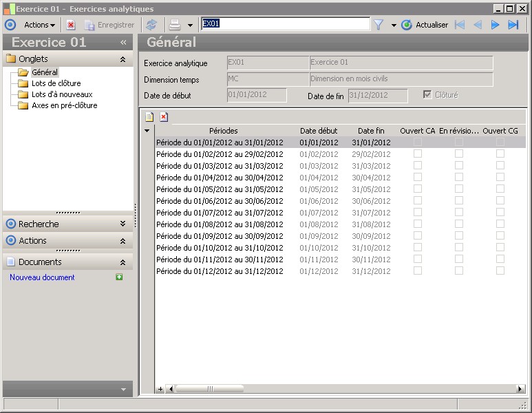Go to the last record arrow
This screenshot has height=413, width=532.
[x=513, y=25]
